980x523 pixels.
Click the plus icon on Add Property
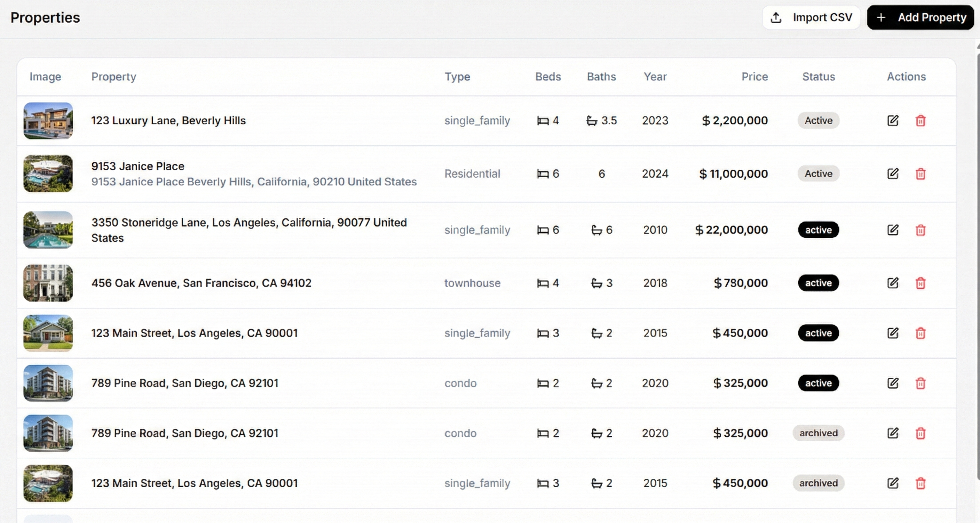(x=881, y=17)
